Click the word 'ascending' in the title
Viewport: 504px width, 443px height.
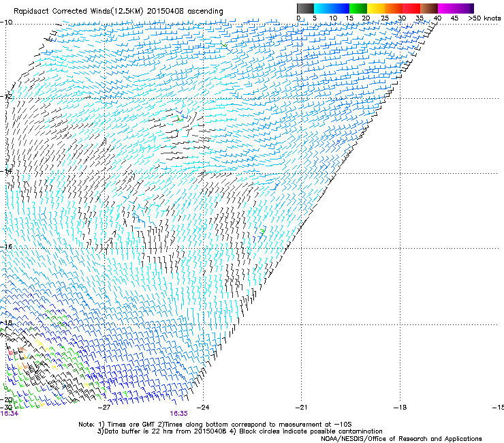click(x=205, y=12)
